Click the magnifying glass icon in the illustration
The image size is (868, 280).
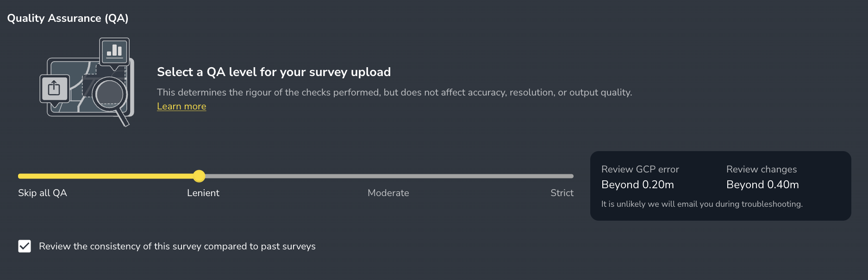click(x=110, y=95)
